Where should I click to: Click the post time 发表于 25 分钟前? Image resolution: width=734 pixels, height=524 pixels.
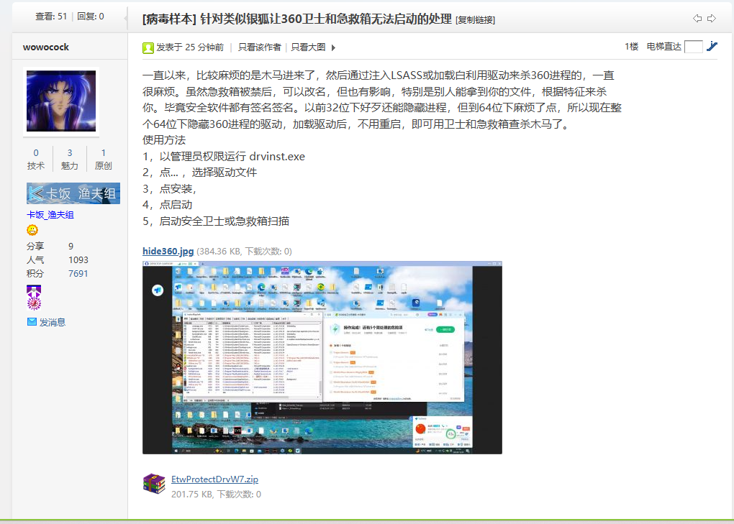coord(190,47)
